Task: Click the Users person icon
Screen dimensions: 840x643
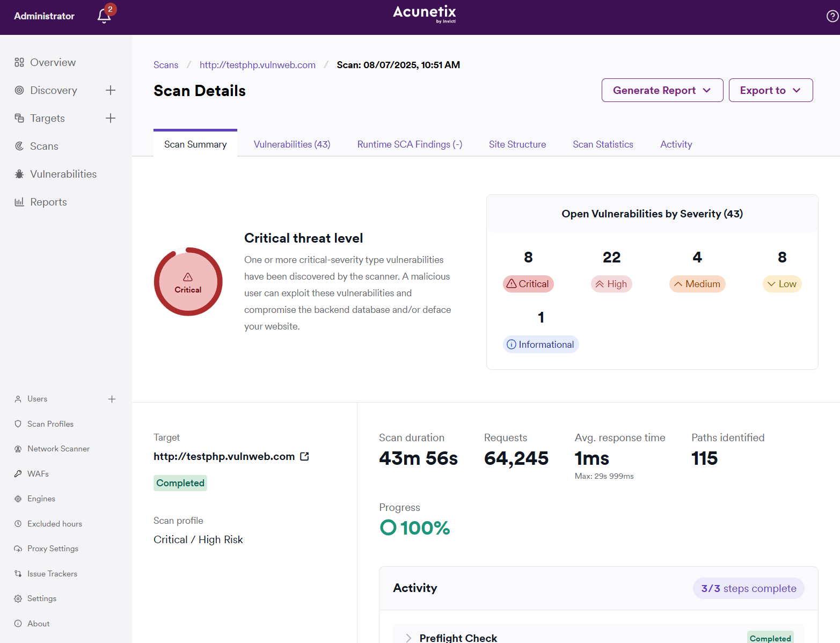Action: coord(18,399)
